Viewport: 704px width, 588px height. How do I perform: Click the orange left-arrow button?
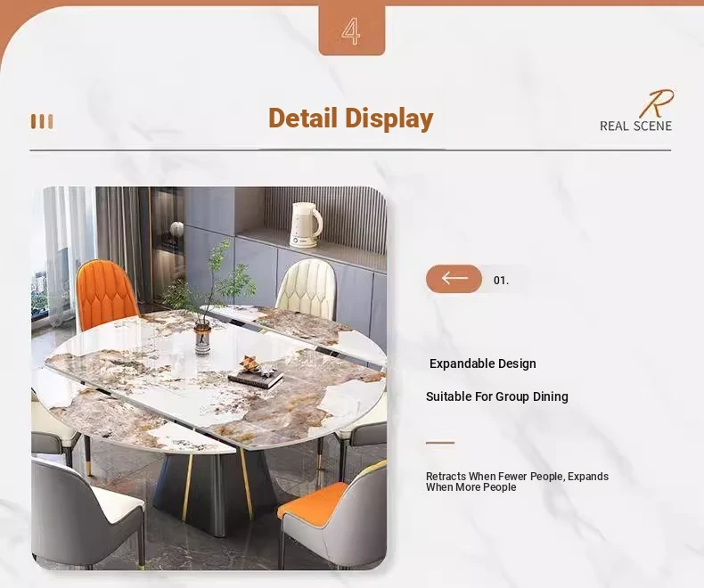pyautogui.click(x=454, y=279)
